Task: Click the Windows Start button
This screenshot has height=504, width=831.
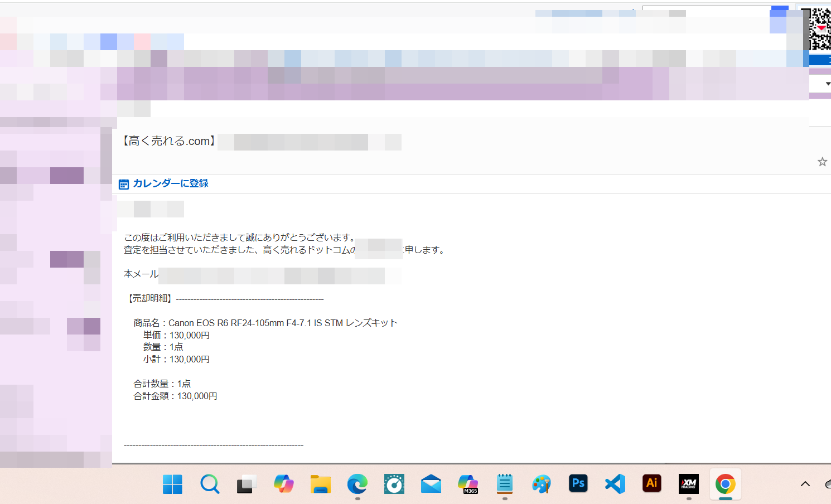Action: click(172, 484)
